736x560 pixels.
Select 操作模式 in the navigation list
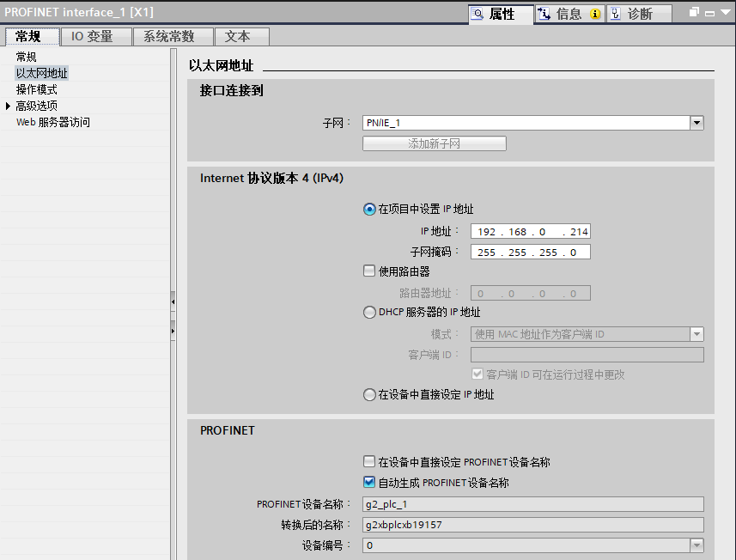[37, 89]
